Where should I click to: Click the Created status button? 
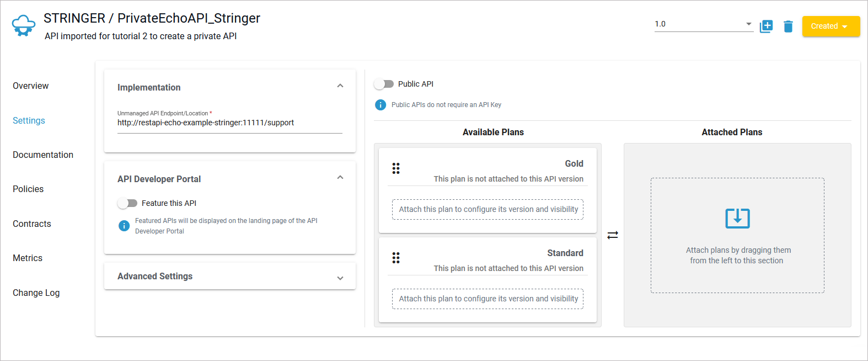coord(831,26)
